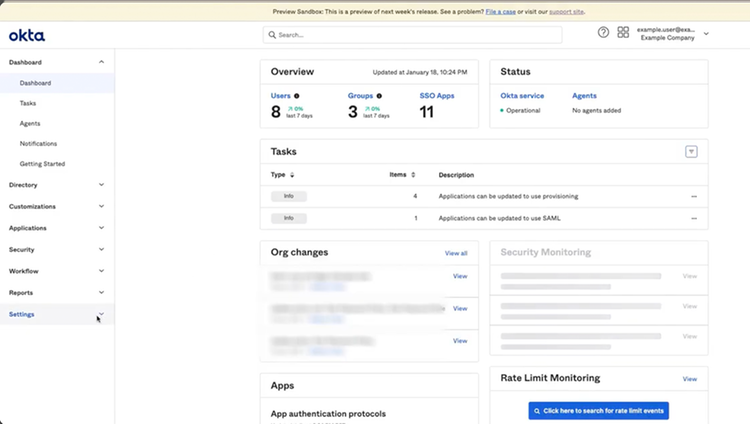Open Agents in the sidebar
750x424 pixels.
coord(30,123)
